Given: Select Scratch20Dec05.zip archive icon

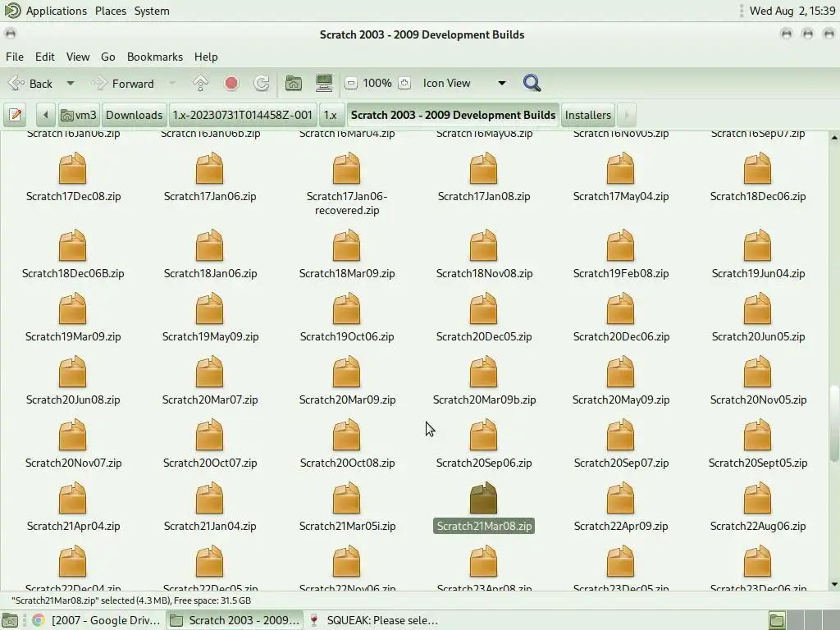Looking at the screenshot, I should [484, 308].
